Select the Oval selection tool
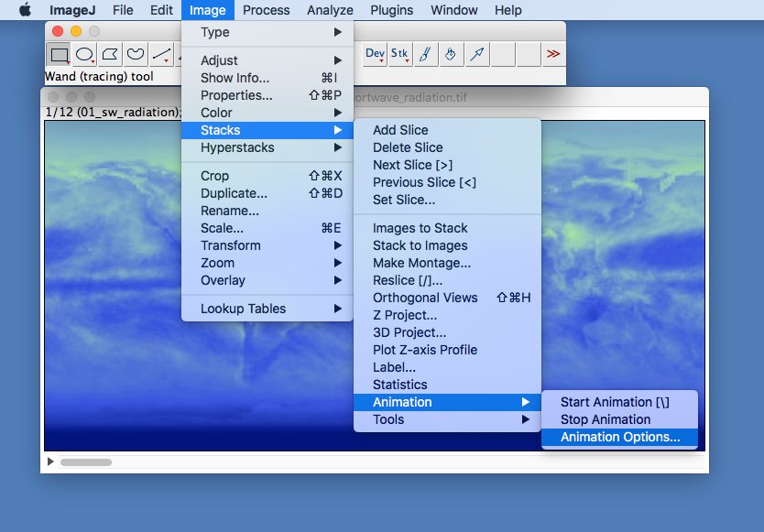The width and height of the screenshot is (764, 532). coord(85,54)
